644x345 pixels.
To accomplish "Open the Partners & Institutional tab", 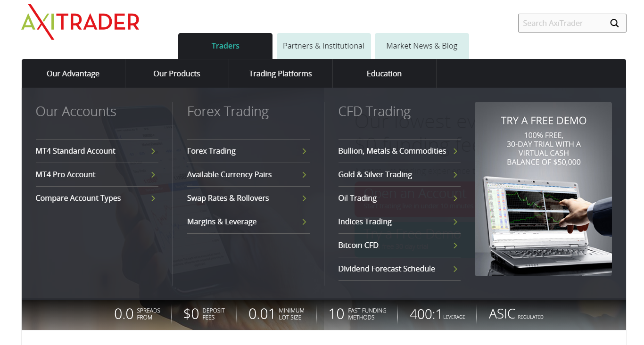I will pos(323,46).
